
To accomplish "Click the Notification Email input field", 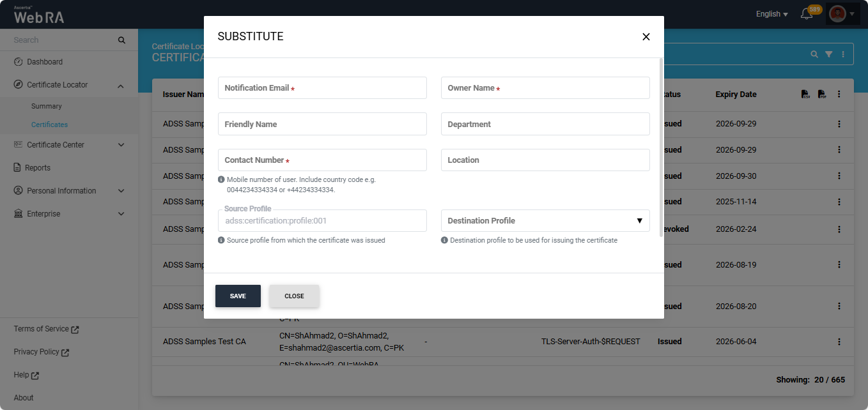I will (x=322, y=88).
